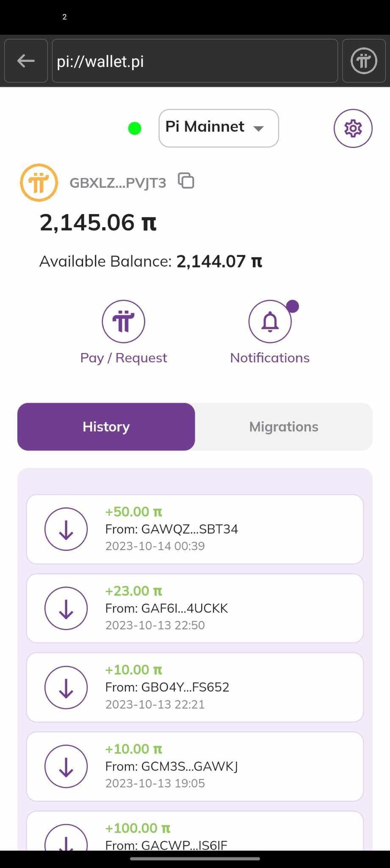Tap the back arrow in browser bar

click(x=26, y=61)
